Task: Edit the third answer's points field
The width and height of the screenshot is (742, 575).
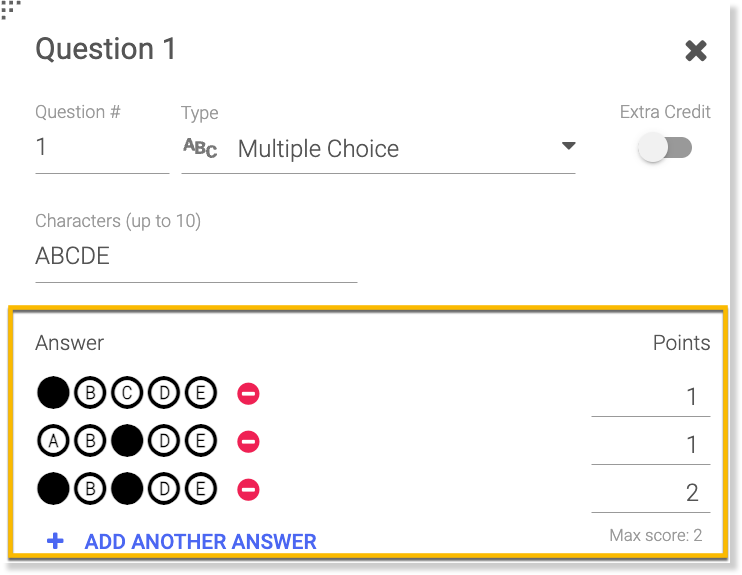Action: click(651, 493)
